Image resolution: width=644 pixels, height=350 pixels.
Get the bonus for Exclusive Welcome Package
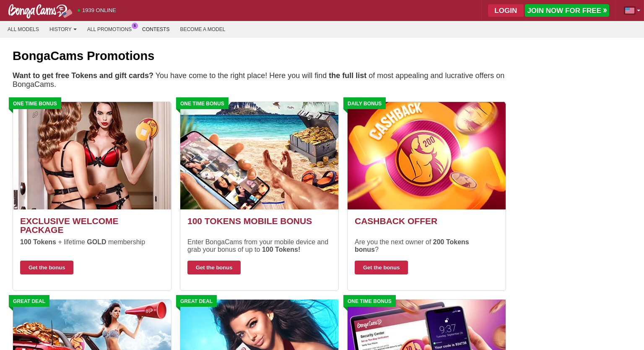tap(47, 268)
